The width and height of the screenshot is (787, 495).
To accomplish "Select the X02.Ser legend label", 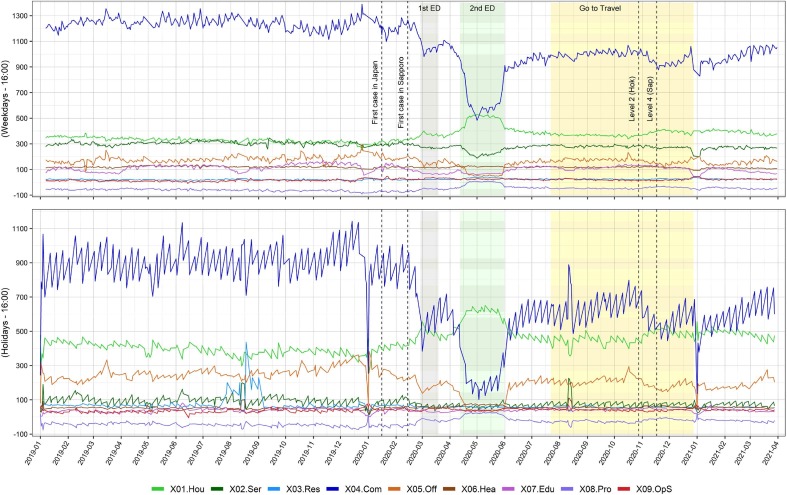I will pyautogui.click(x=245, y=489).
